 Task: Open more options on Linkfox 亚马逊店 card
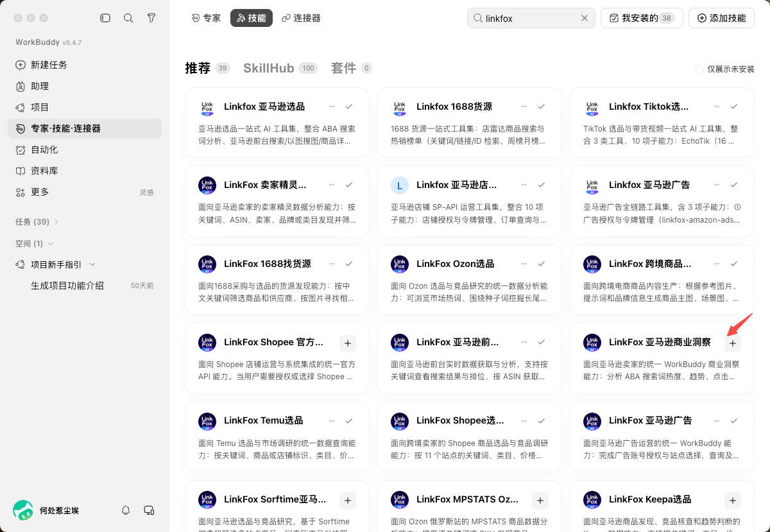(524, 185)
